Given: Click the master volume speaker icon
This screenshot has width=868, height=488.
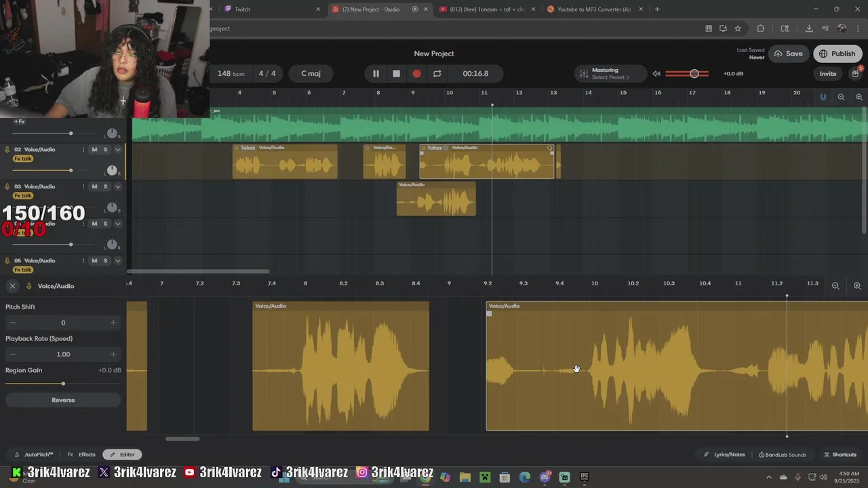Looking at the screenshot, I should click(x=656, y=73).
